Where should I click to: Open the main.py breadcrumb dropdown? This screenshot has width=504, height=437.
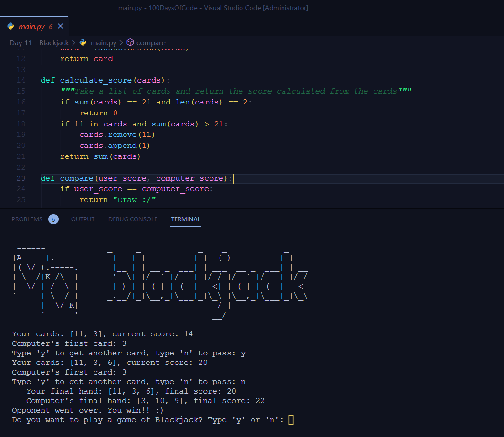(103, 43)
